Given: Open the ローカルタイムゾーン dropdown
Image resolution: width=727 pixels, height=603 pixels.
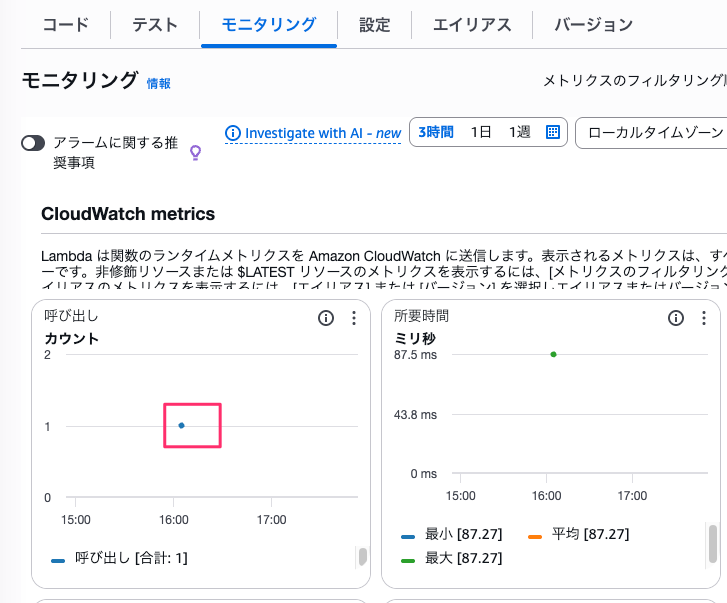Looking at the screenshot, I should pos(650,132).
